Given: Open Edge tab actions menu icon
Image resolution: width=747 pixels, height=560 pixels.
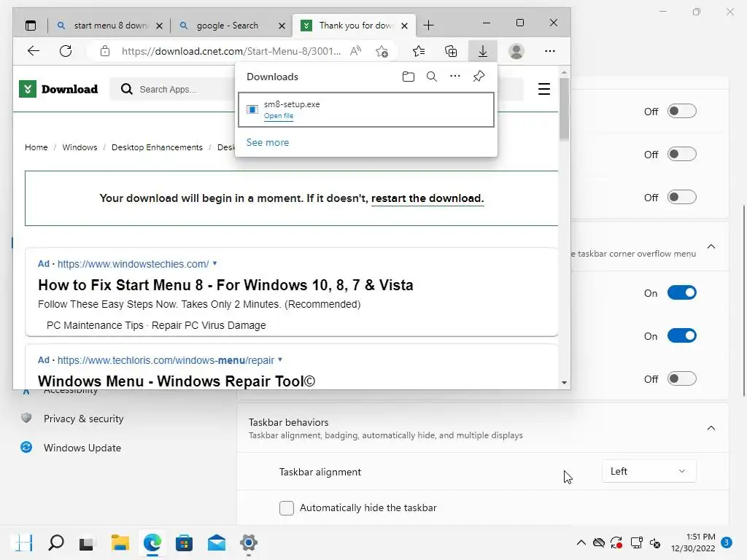Looking at the screenshot, I should 31,26.
